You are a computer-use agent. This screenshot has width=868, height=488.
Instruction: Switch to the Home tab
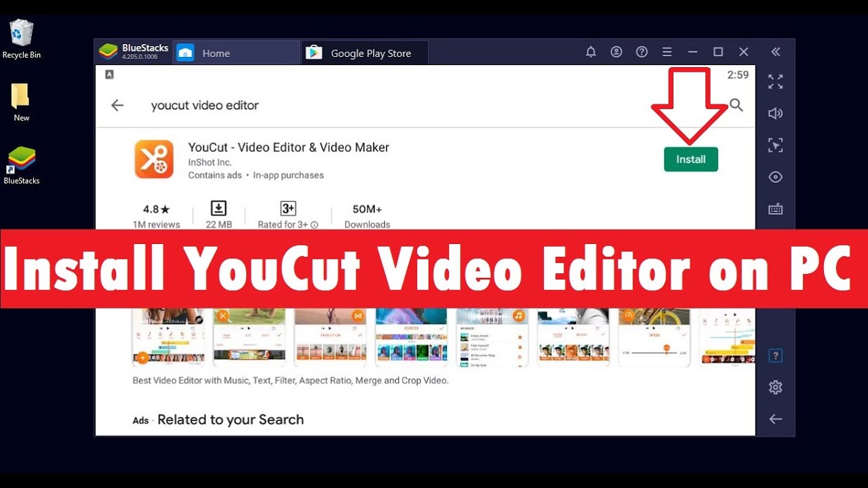pyautogui.click(x=236, y=53)
